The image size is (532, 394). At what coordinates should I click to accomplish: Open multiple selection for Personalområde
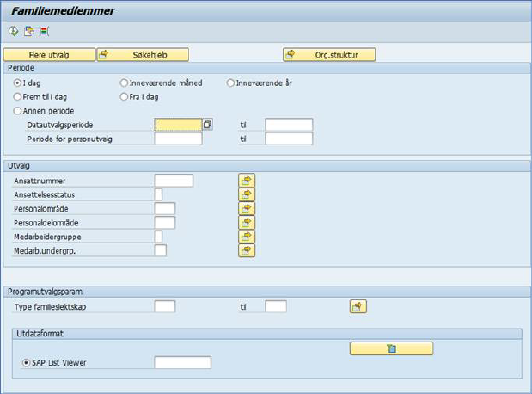(247, 208)
